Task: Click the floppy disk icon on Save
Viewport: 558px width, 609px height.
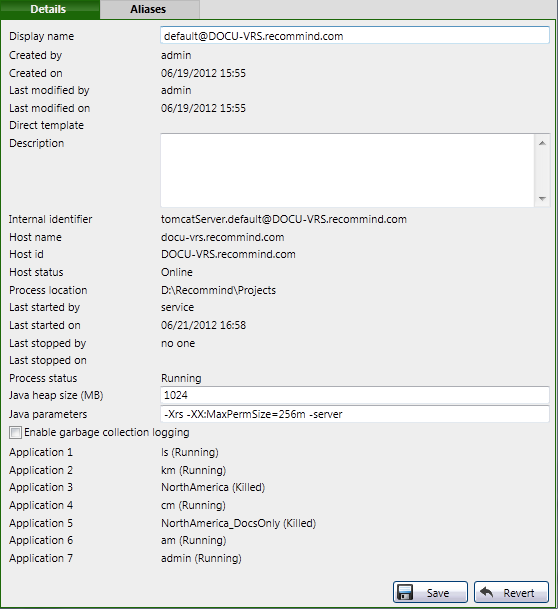Action: (405, 593)
